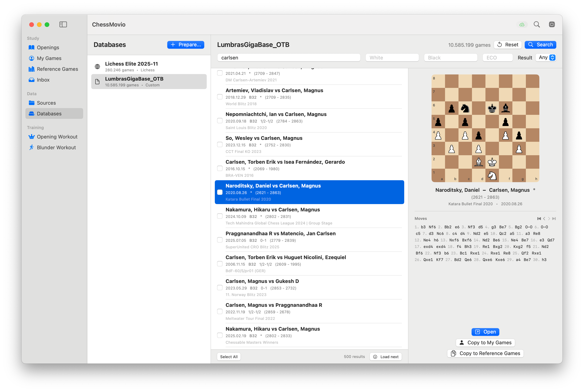
Task: Go to Openings in Study section
Action: pos(48,48)
